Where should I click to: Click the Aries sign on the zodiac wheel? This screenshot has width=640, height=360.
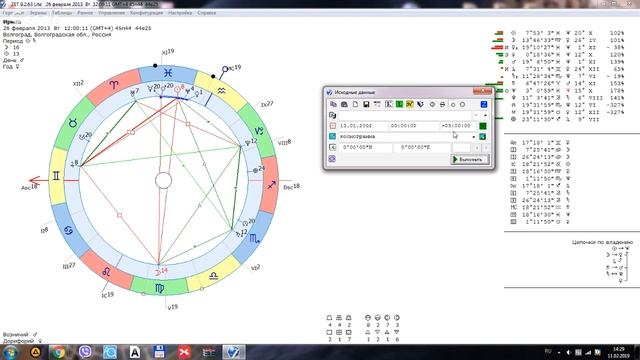(114, 85)
